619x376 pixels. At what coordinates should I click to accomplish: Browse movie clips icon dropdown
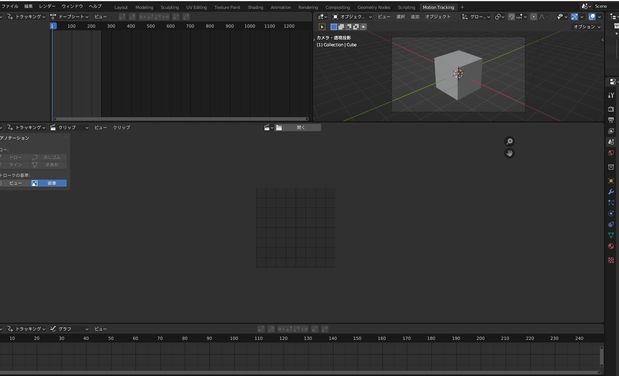coord(268,128)
